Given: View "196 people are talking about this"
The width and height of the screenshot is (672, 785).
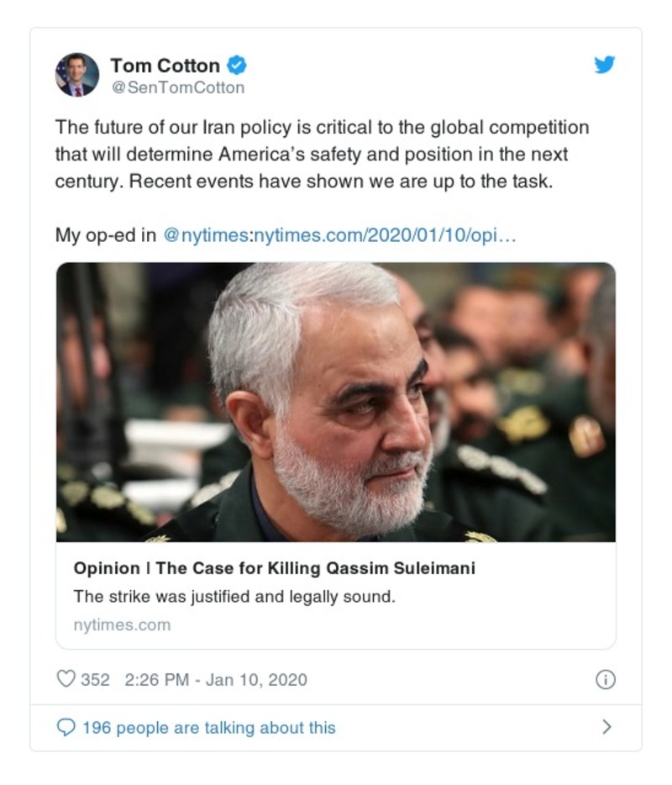Looking at the screenshot, I should point(208,728).
